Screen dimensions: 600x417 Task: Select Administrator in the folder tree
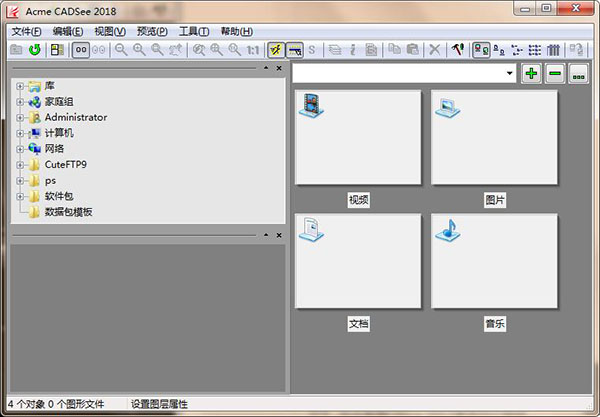click(x=76, y=117)
